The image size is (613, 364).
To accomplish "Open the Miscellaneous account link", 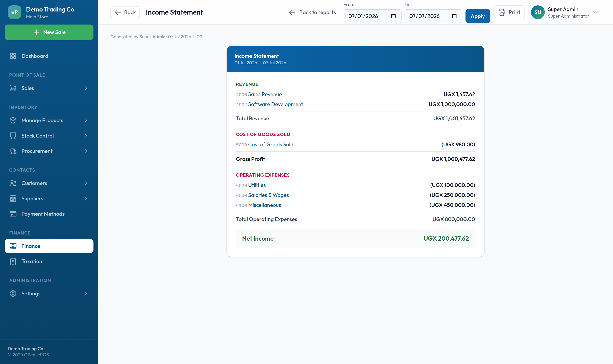I will click(x=264, y=205).
